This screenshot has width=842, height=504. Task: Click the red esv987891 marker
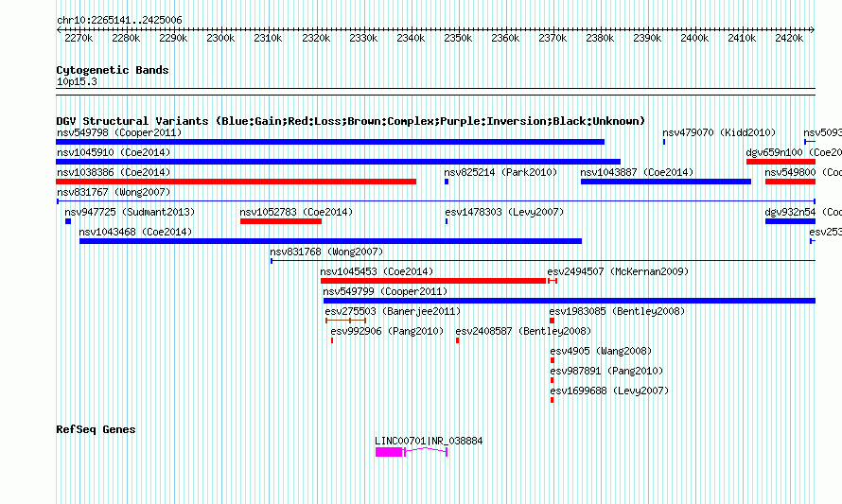tap(552, 380)
